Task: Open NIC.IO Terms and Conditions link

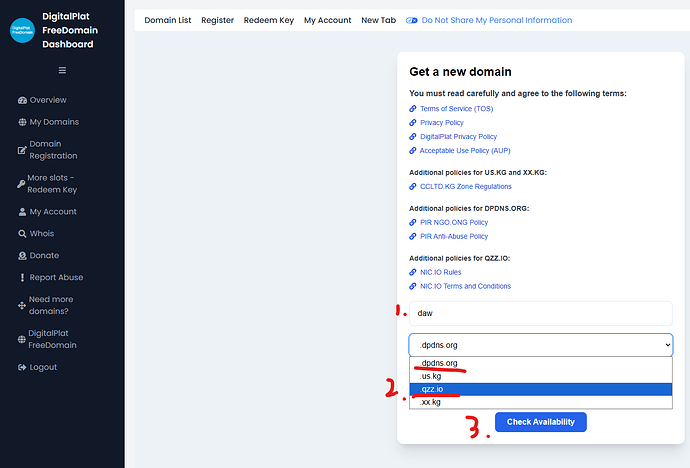Action: [x=466, y=286]
